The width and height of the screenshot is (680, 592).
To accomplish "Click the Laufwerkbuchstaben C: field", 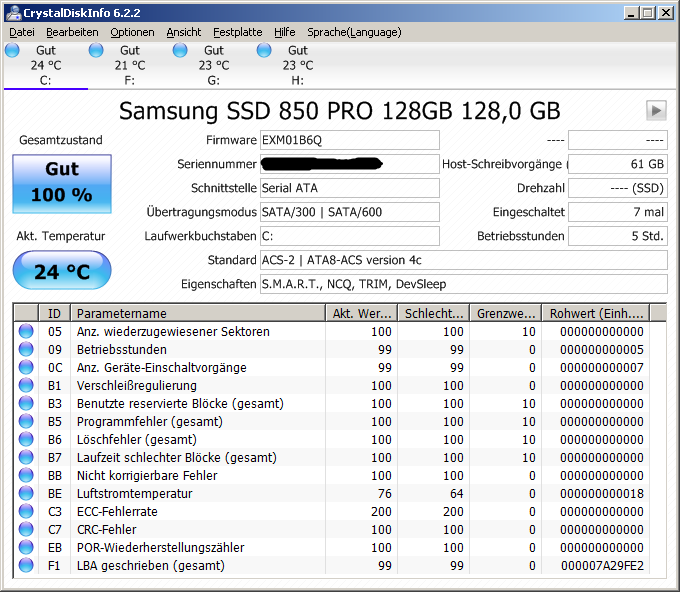I will pos(350,236).
